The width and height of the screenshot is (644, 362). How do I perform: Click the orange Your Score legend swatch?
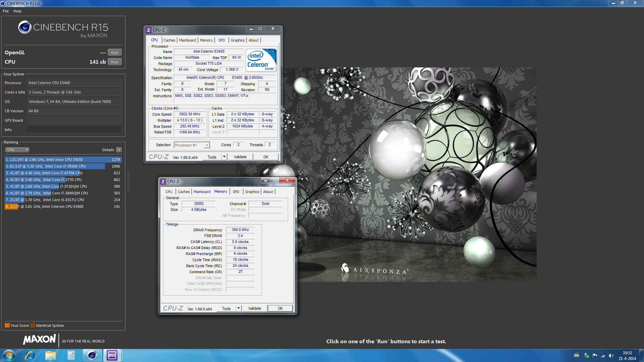point(7,325)
